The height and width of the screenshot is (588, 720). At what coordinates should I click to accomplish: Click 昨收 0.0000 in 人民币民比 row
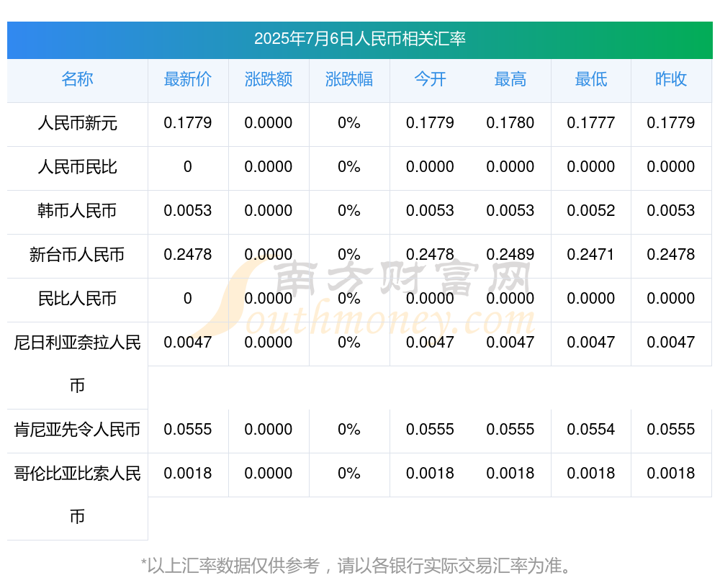pos(671,167)
